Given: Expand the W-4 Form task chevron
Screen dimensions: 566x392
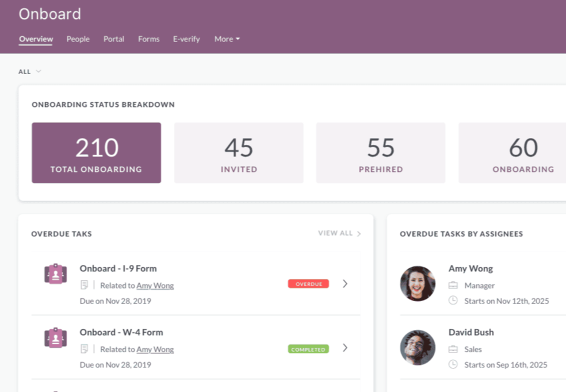Looking at the screenshot, I should coord(345,347).
